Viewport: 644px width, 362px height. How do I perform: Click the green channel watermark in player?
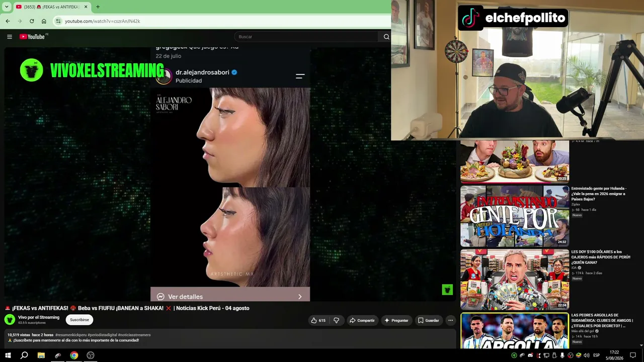pyautogui.click(x=447, y=290)
